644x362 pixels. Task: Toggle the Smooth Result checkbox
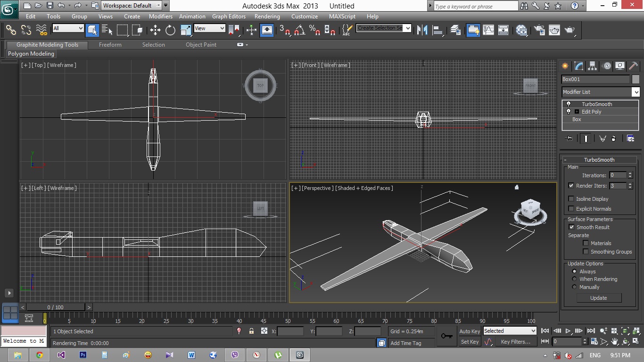tap(572, 227)
